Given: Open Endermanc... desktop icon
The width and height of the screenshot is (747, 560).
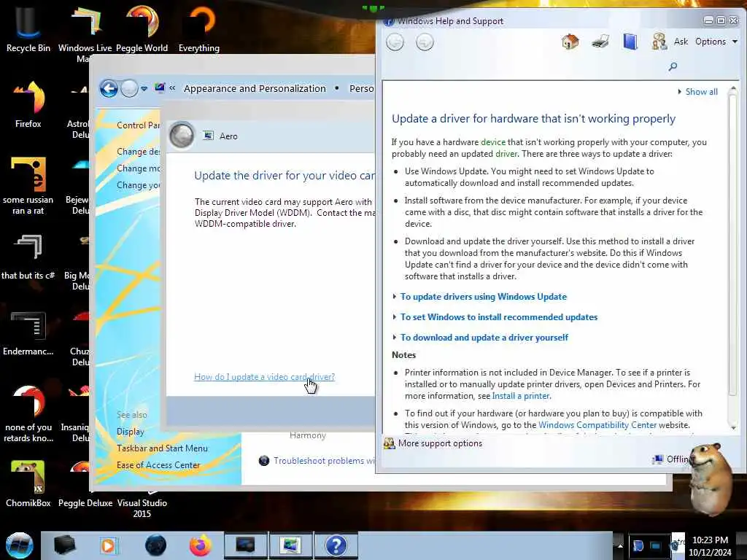Looking at the screenshot, I should pyautogui.click(x=28, y=332).
